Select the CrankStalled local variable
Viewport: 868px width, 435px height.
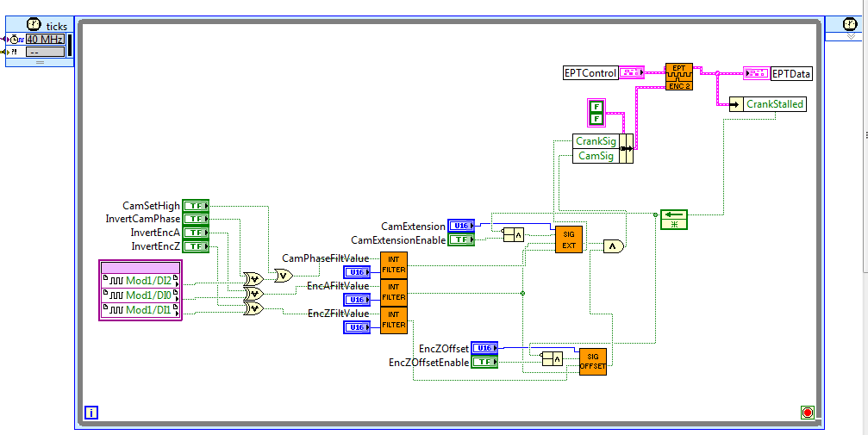767,104
